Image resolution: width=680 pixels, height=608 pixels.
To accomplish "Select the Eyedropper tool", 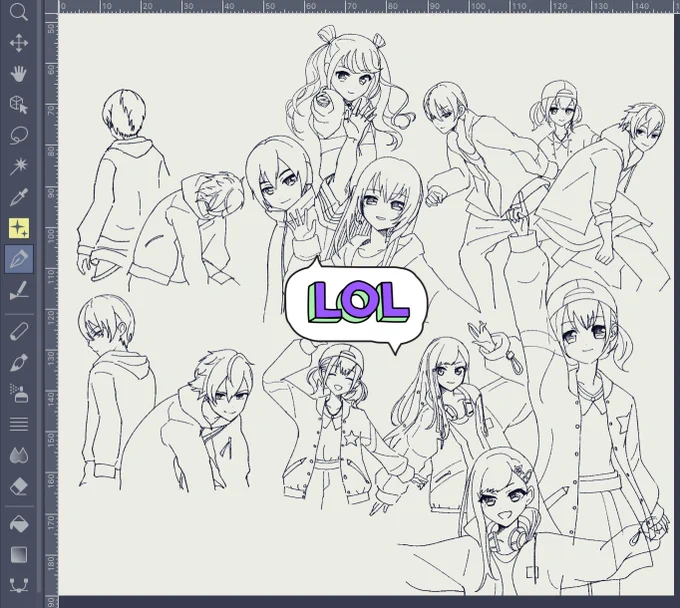I will (19, 197).
